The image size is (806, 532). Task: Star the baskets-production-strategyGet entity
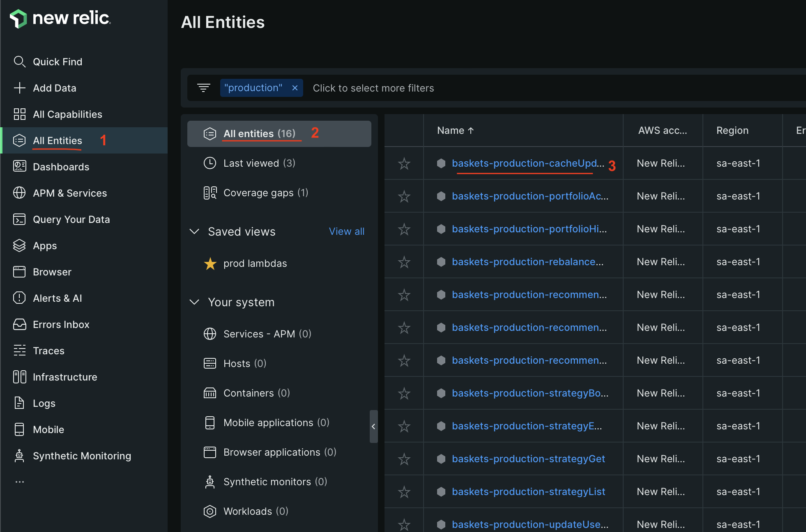(404, 459)
